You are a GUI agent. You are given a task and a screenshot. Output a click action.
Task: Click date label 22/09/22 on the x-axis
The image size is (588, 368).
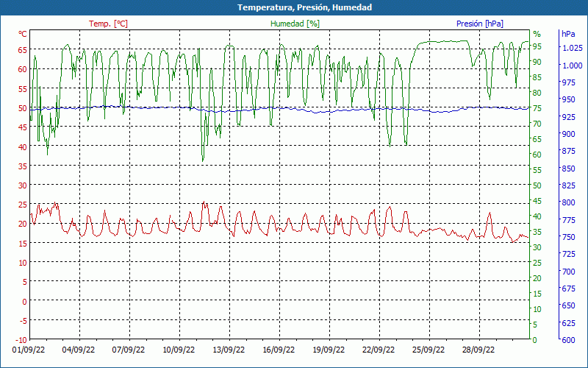(379, 350)
